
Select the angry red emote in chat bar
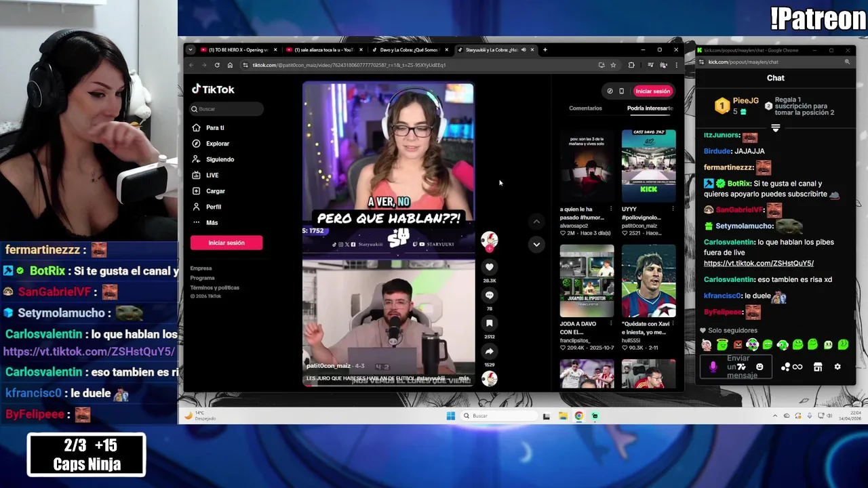pyautogui.click(x=737, y=345)
